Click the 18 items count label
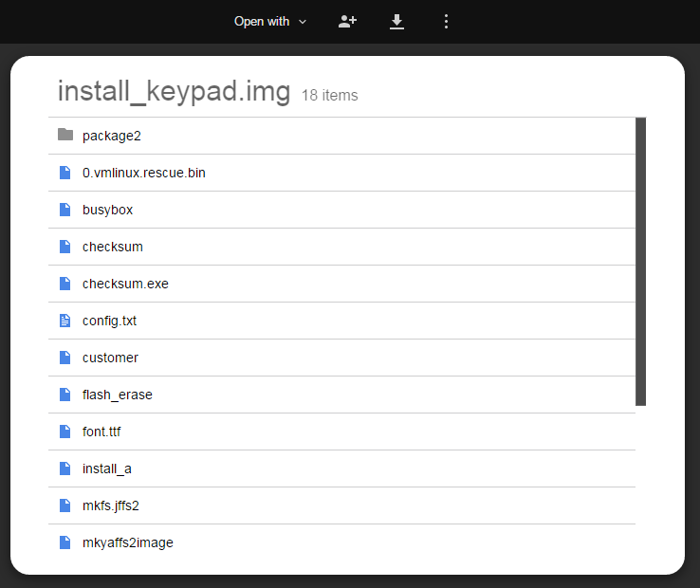The width and height of the screenshot is (700, 588). pyautogui.click(x=329, y=95)
